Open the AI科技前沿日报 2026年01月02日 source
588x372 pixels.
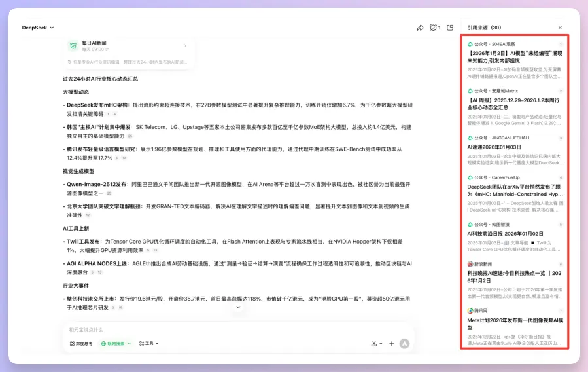(x=505, y=234)
